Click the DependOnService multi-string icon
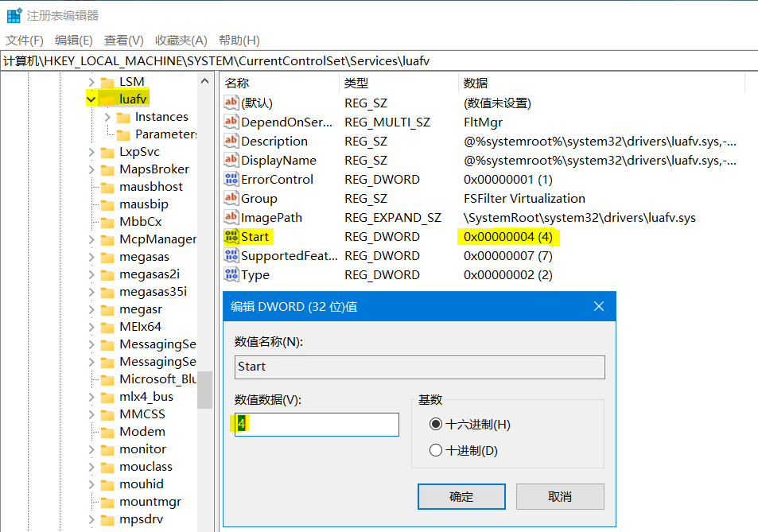The image size is (758, 532). (x=231, y=122)
